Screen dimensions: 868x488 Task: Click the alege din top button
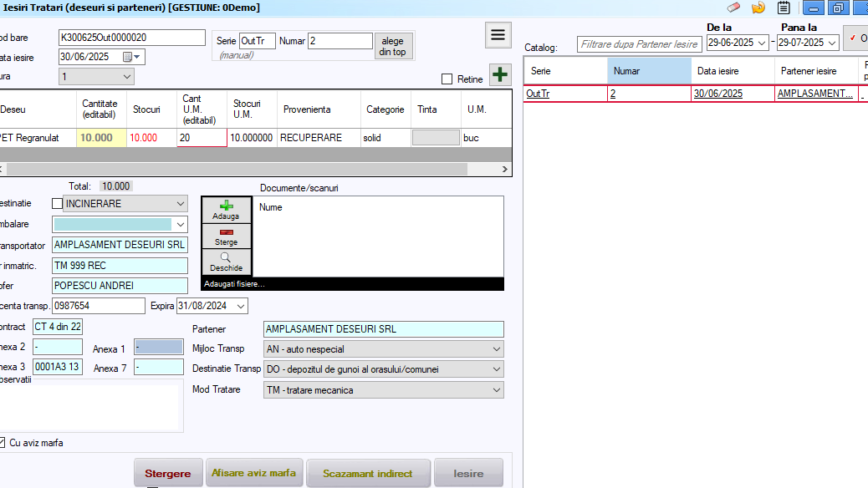pyautogui.click(x=392, y=46)
